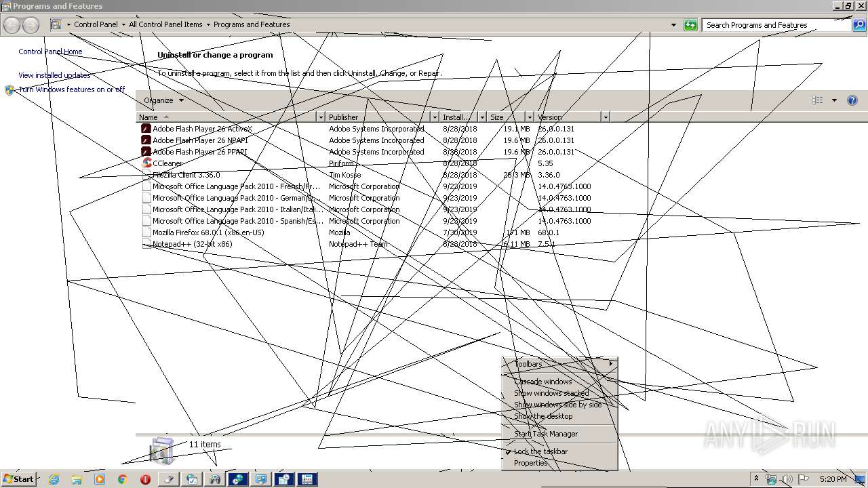Open the Toolbars submenu
The height and width of the screenshot is (488, 868).
559,365
